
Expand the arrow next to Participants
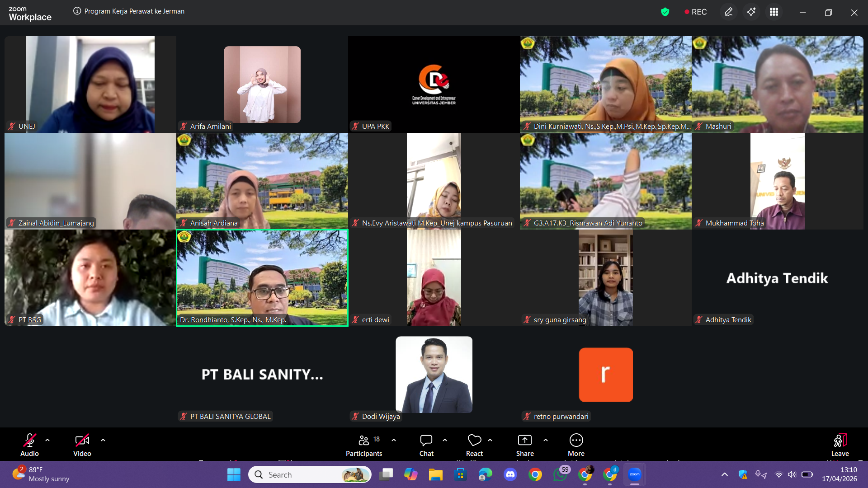click(394, 440)
